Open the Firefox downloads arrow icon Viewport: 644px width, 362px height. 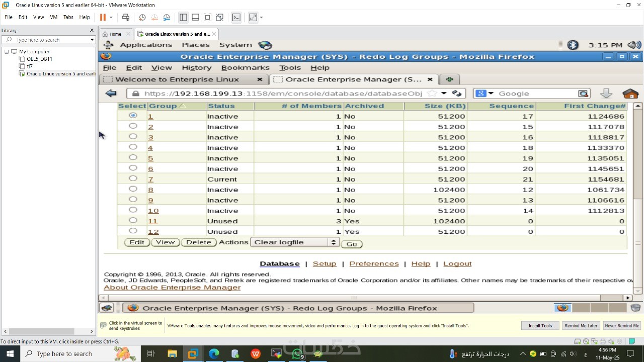pyautogui.click(x=606, y=93)
